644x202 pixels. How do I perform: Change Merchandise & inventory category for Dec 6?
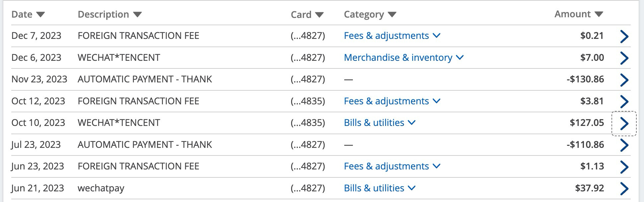click(x=404, y=57)
